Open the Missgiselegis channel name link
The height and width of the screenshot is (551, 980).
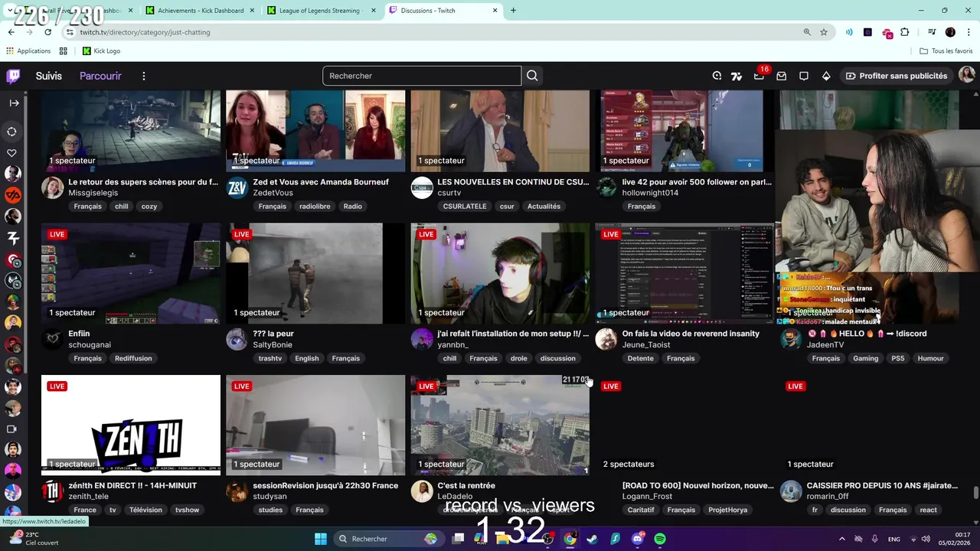point(93,194)
